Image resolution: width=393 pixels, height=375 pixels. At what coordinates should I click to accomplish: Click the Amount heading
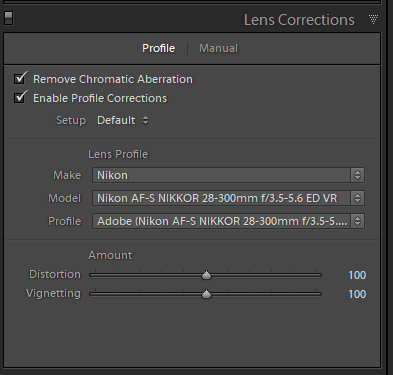coord(110,255)
